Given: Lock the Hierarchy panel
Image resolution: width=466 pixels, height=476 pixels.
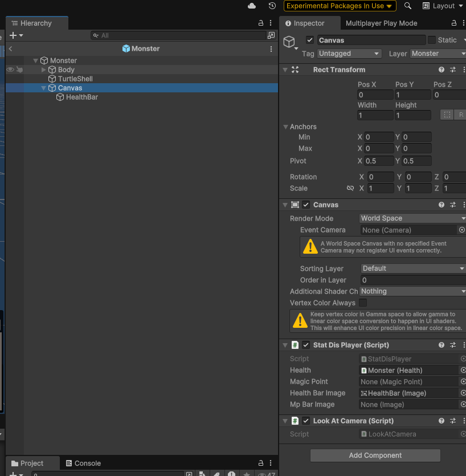Looking at the screenshot, I should click(261, 23).
